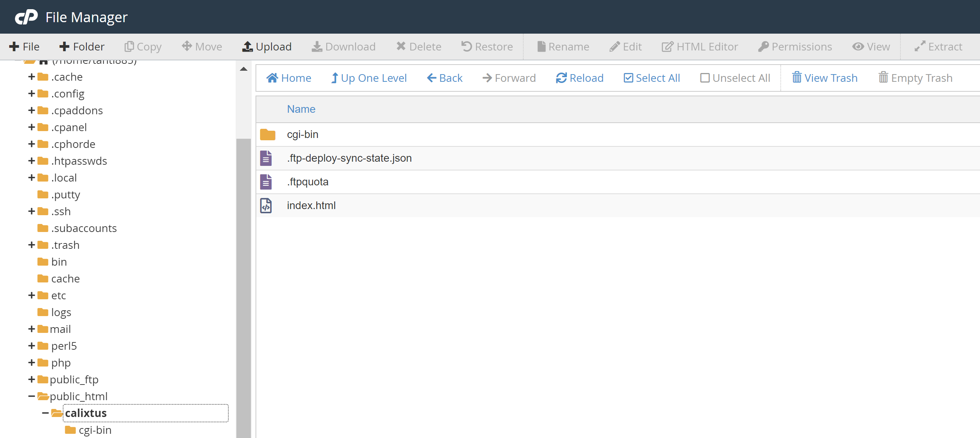Click the index.html file icon
Image resolution: width=980 pixels, height=438 pixels.
tap(266, 206)
